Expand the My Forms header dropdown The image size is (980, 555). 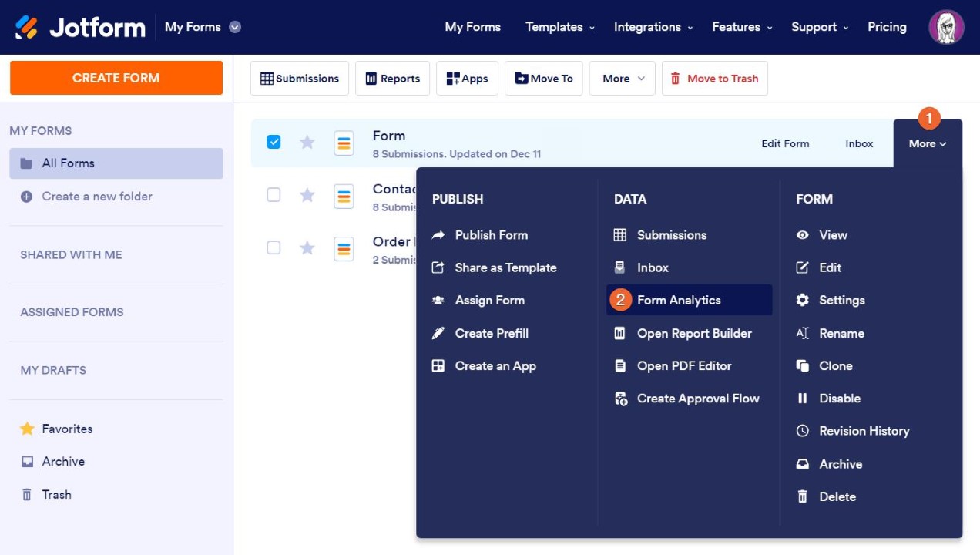click(x=235, y=27)
